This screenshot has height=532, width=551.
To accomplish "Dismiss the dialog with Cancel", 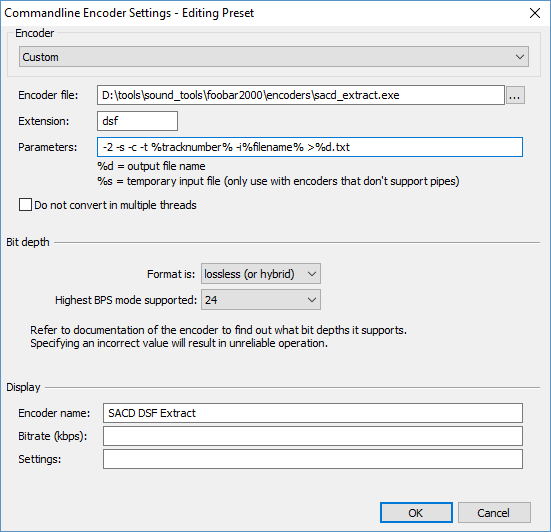I will coord(494,513).
